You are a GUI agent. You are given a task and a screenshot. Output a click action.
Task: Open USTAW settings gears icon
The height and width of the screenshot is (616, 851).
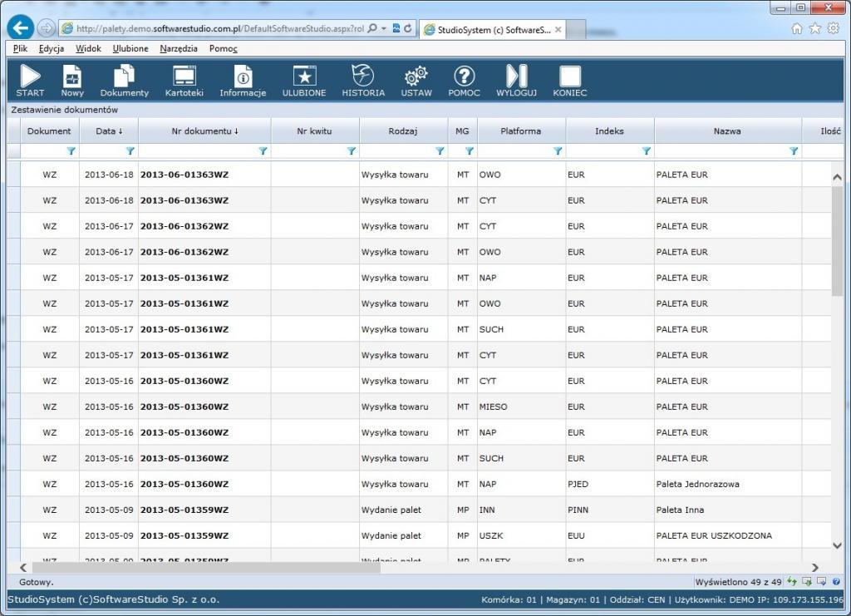coord(416,77)
